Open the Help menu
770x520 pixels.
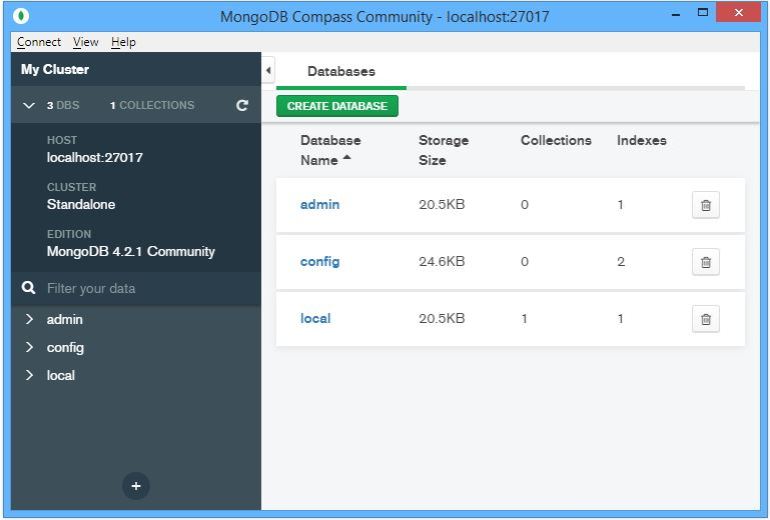pyautogui.click(x=124, y=42)
